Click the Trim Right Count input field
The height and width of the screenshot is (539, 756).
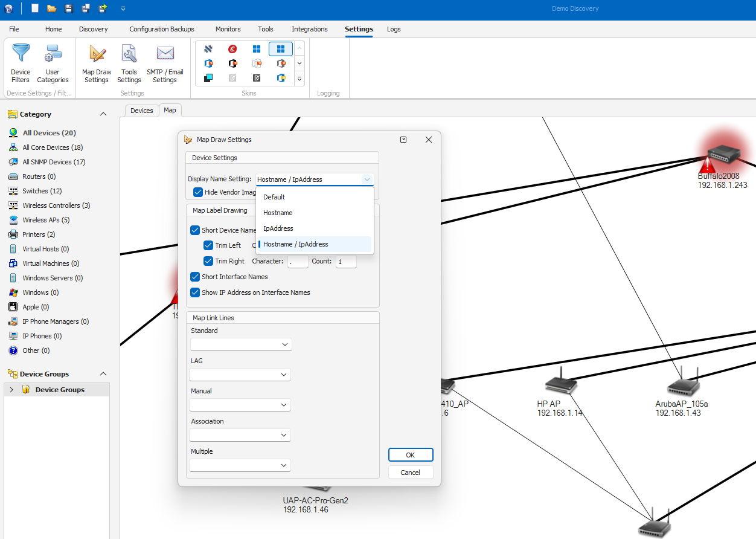[x=346, y=262]
